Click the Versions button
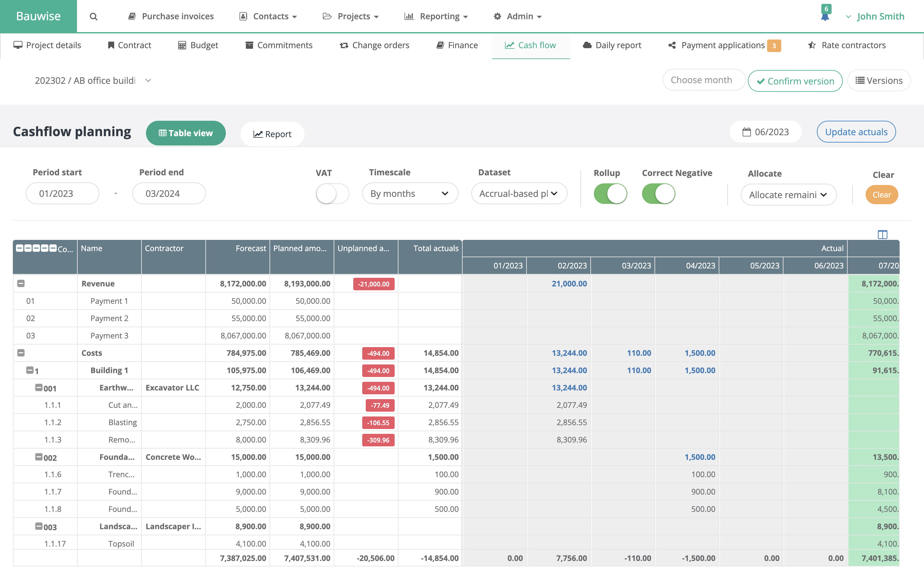The image size is (924, 578). [879, 80]
